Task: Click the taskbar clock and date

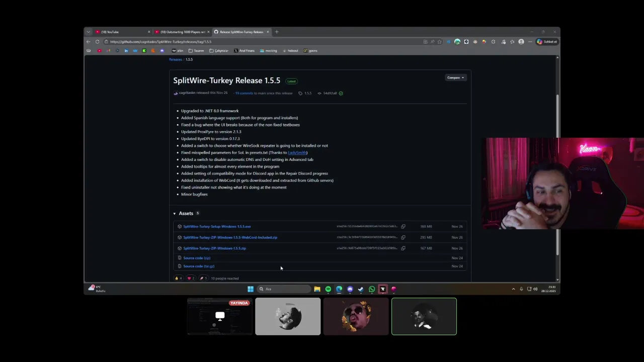Action: (548, 289)
